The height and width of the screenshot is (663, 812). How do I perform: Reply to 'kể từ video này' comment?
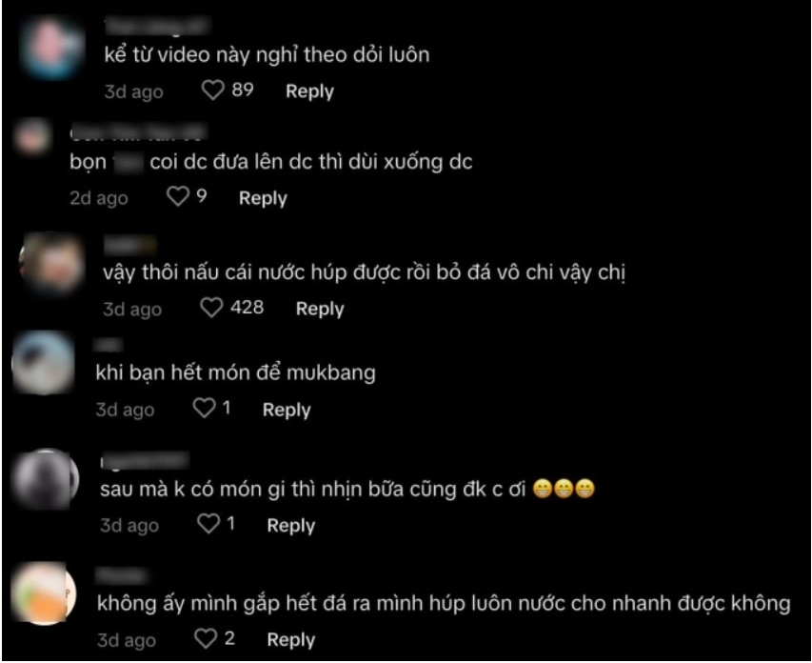click(x=309, y=91)
